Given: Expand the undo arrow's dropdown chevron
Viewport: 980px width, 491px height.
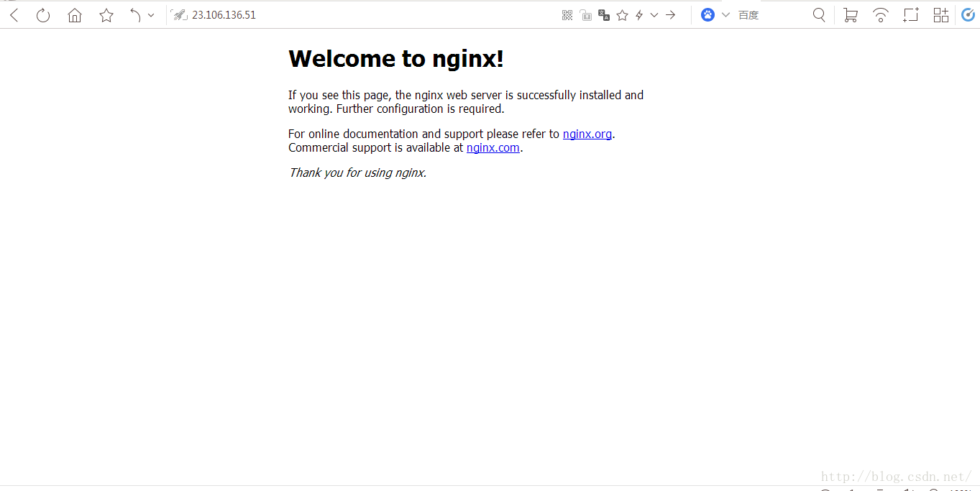Looking at the screenshot, I should point(151,15).
